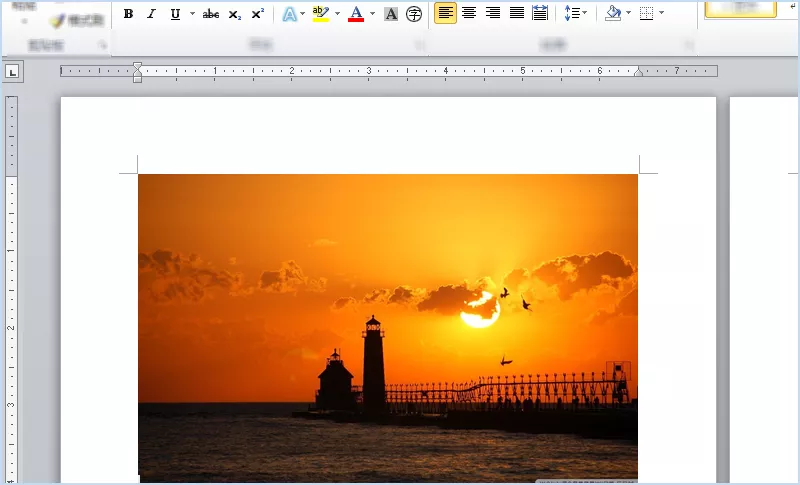This screenshot has width=800, height=485.
Task: Justify the paragraph text
Action: tap(517, 13)
